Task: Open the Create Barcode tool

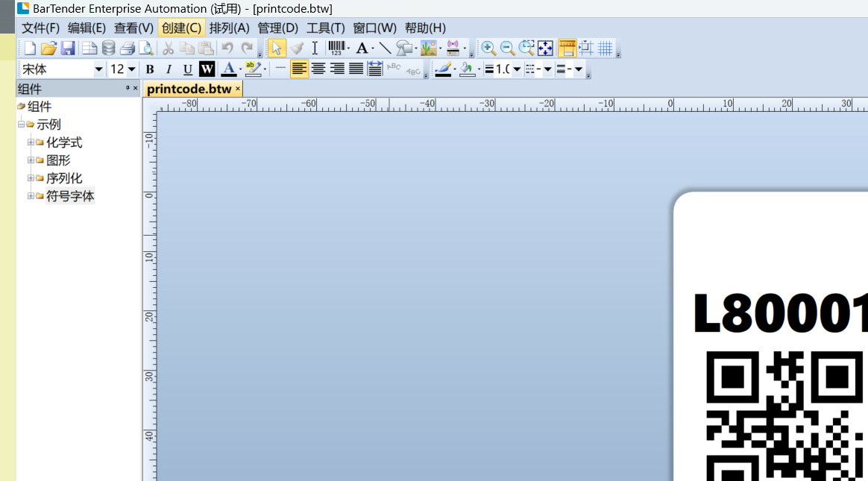Action: pos(336,48)
